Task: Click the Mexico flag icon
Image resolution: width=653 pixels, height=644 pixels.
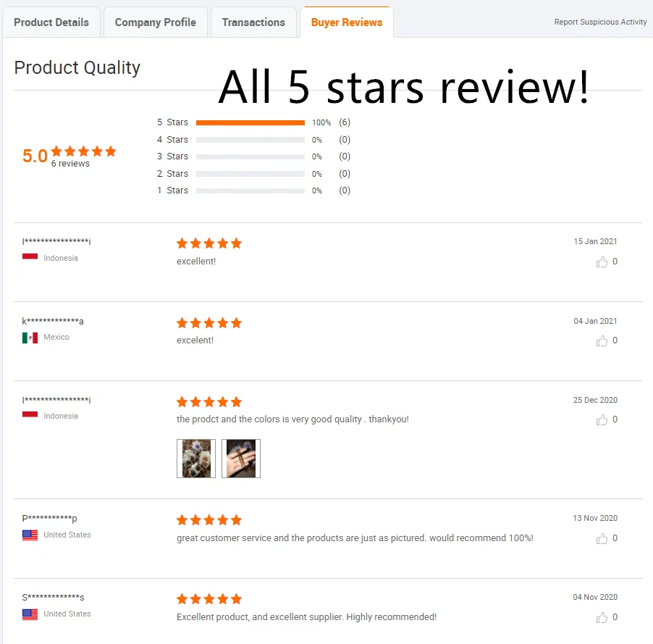Action: tap(30, 338)
